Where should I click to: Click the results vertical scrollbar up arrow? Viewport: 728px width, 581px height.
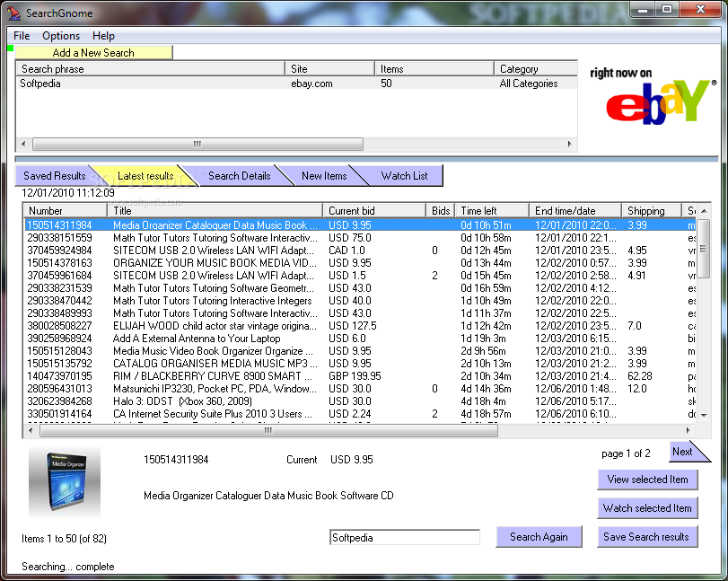[704, 211]
